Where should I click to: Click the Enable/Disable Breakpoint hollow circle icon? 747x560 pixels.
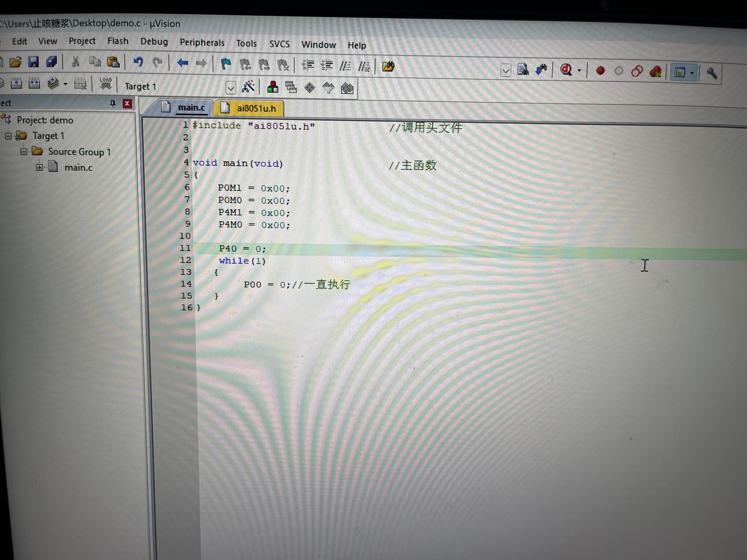pyautogui.click(x=618, y=71)
